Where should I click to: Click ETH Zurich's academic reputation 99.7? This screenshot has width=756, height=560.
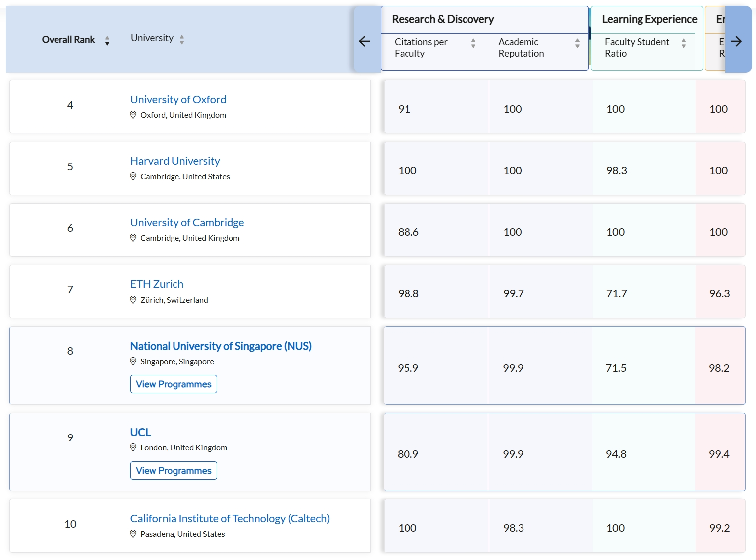pyautogui.click(x=513, y=294)
